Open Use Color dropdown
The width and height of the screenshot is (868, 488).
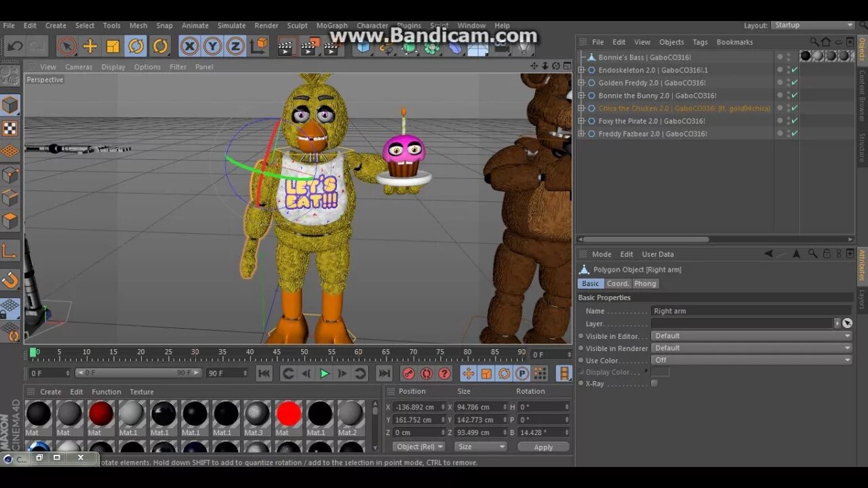click(751, 360)
